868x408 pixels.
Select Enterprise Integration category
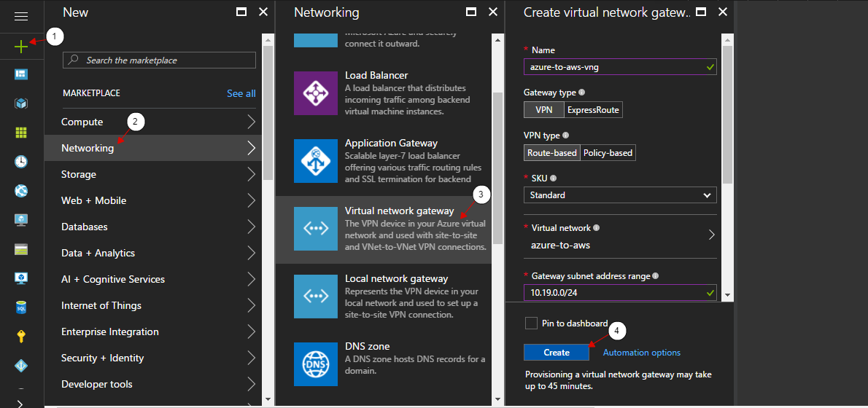pos(152,331)
